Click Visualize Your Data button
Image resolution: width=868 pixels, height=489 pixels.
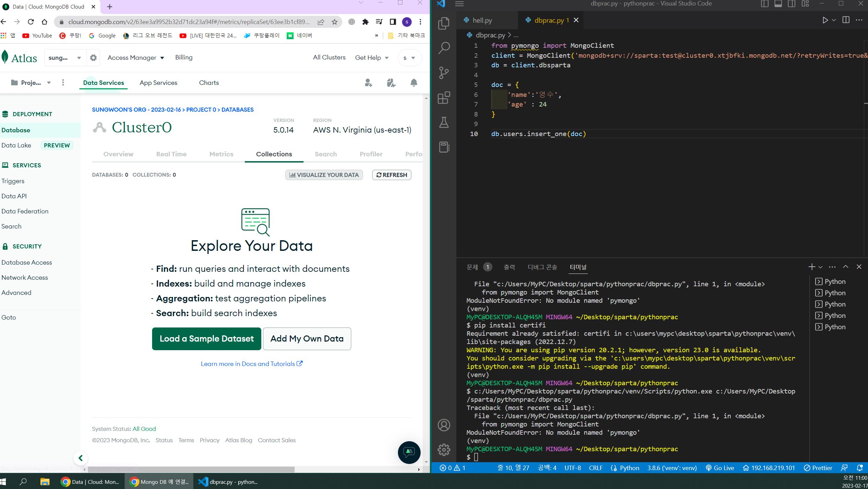coord(324,175)
